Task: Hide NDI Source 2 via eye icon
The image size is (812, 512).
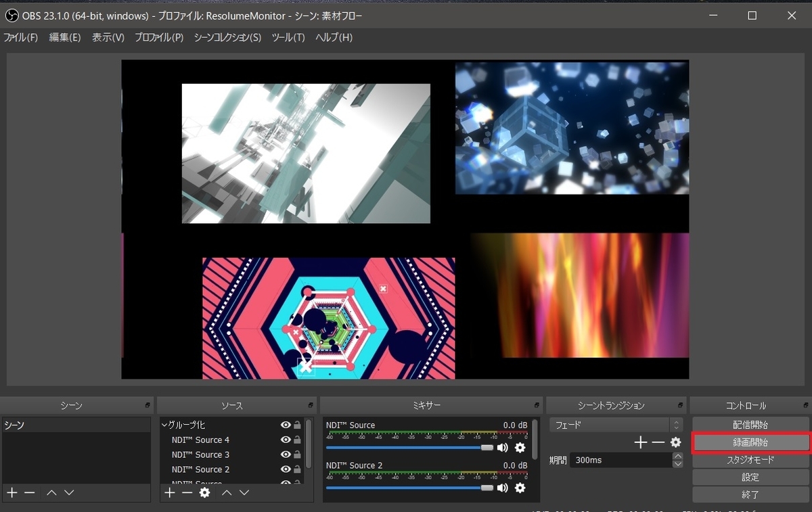Action: pyautogui.click(x=286, y=469)
